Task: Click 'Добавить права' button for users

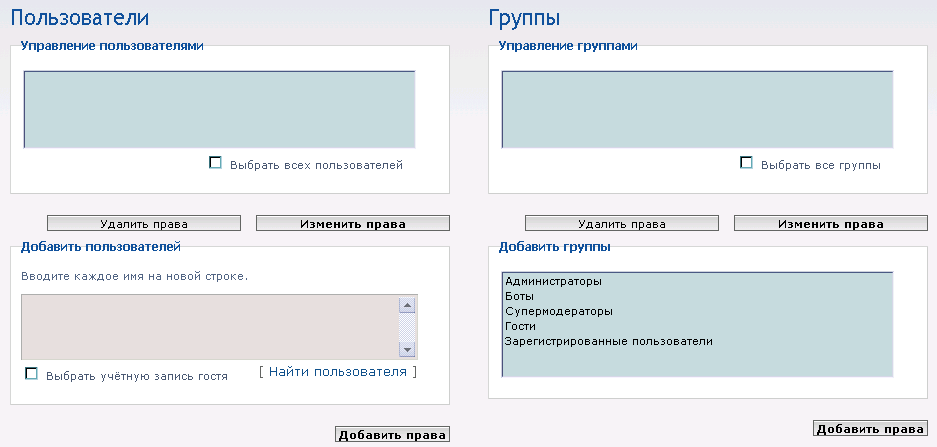Action: tap(392, 434)
